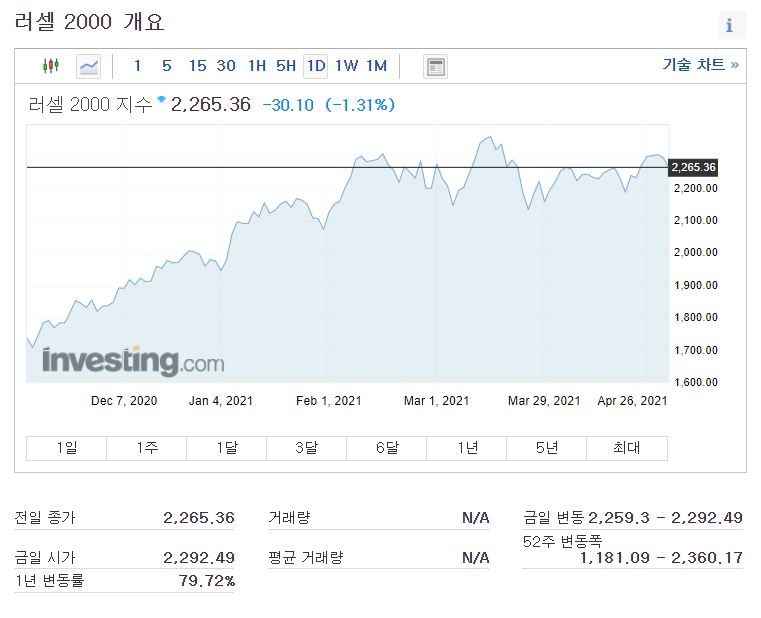Click the Jan 4, 2021 date label
Screen dimensions: 761x618
[221, 401]
